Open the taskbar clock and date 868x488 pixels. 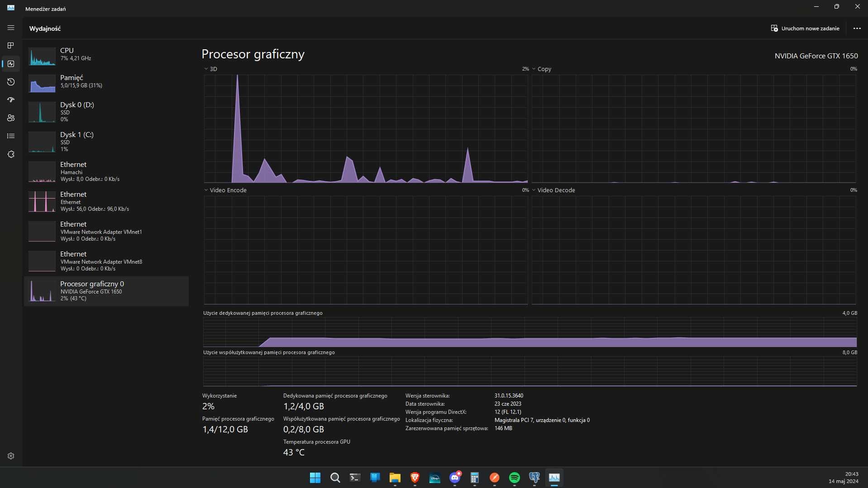point(843,478)
